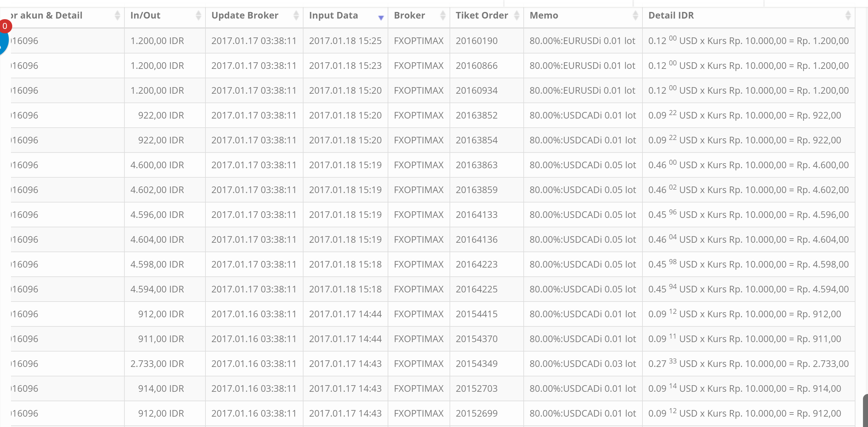Image resolution: width=868 pixels, height=427 pixels.
Task: Click the 914,00 IDR amount cell
Action: point(165,389)
